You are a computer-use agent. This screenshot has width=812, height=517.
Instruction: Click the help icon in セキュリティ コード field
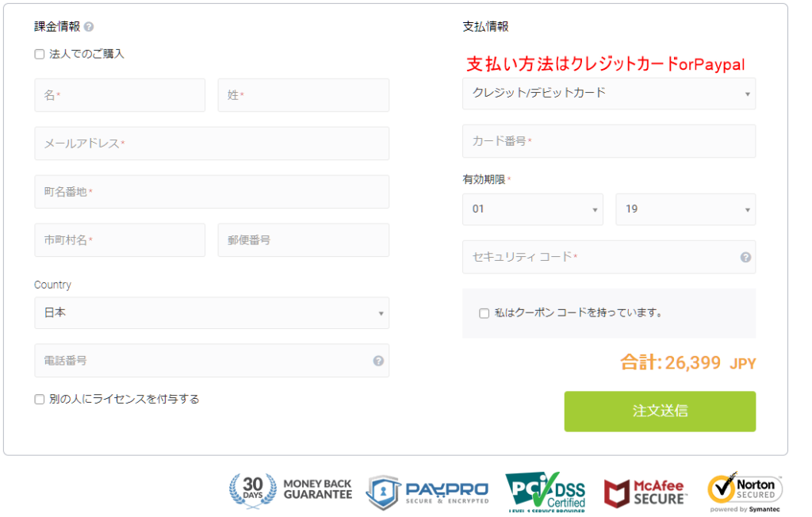click(x=745, y=257)
